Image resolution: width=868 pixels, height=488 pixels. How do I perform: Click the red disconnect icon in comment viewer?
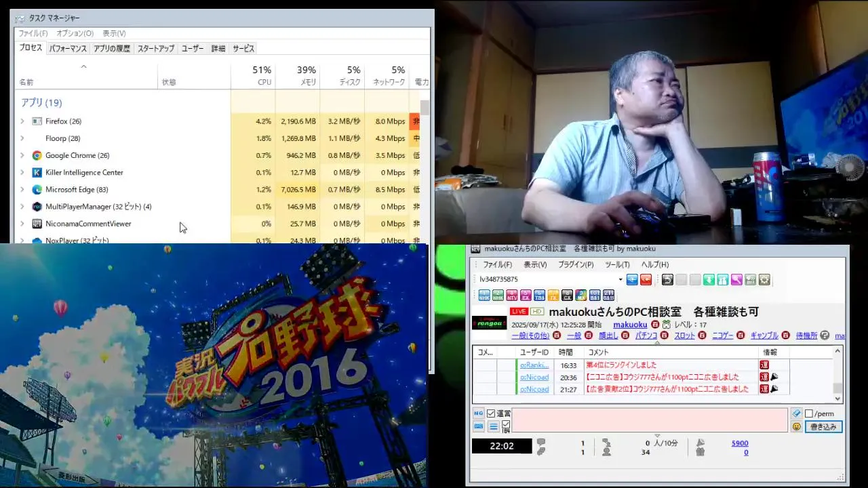pyautogui.click(x=646, y=279)
